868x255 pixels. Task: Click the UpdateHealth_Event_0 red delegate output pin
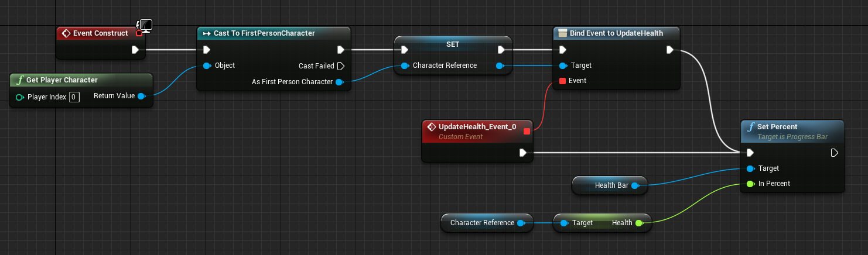[527, 131]
